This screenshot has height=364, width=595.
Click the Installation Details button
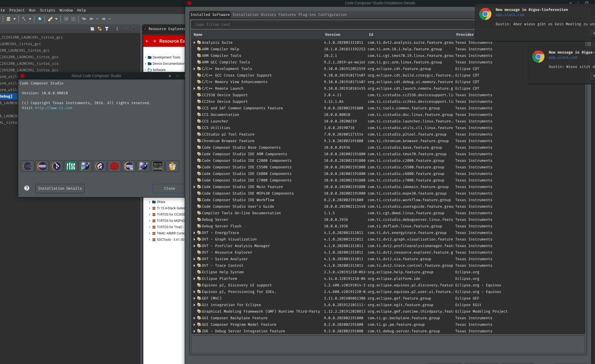pyautogui.click(x=60, y=189)
